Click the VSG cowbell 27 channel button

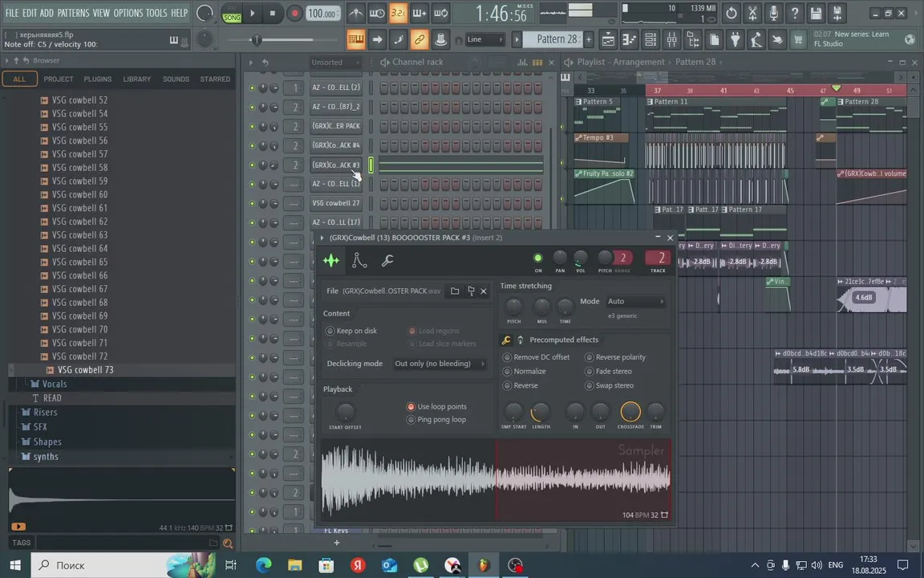click(336, 203)
